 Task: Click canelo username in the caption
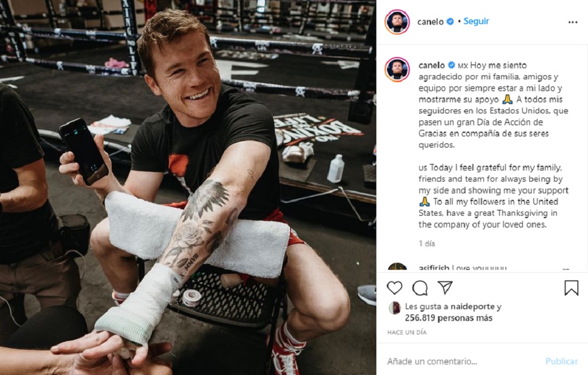pyautogui.click(x=431, y=65)
